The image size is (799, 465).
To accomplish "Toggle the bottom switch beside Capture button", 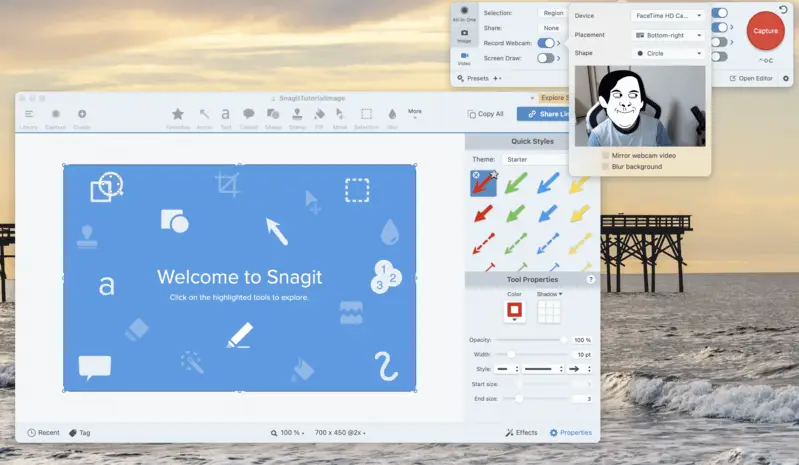I will click(720, 57).
